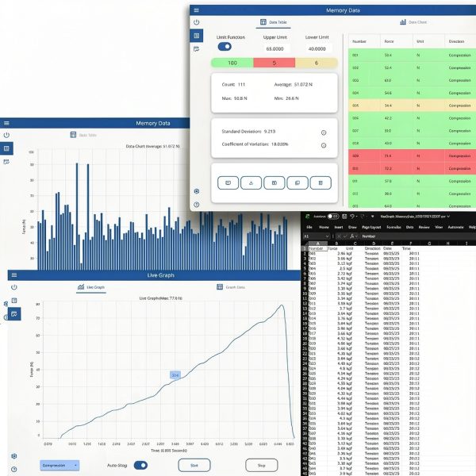Click info icon beside Standard Deviation

(x=324, y=132)
